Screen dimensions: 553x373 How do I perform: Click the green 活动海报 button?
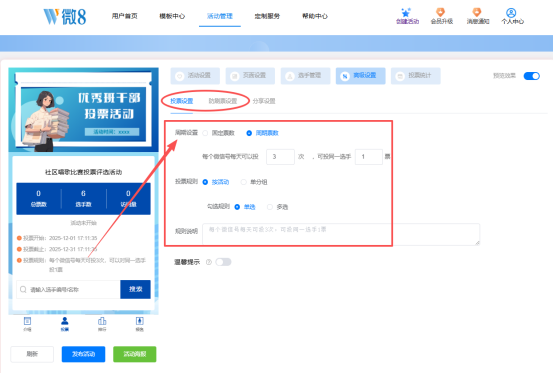135,354
